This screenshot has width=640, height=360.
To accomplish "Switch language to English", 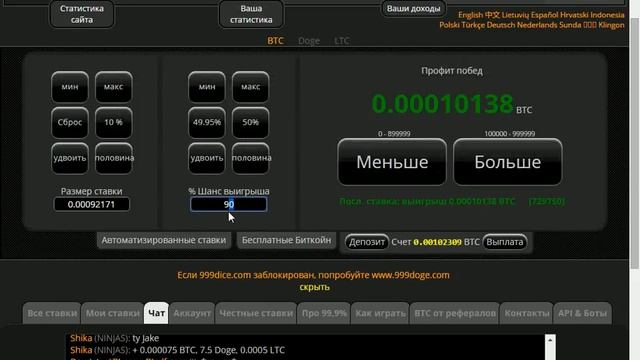I will 470,15.
